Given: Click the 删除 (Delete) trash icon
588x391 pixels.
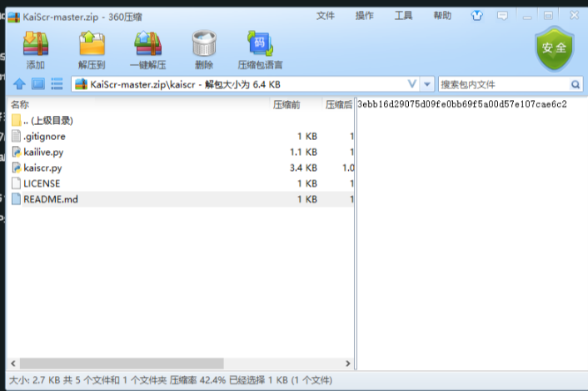Looking at the screenshot, I should [x=204, y=43].
